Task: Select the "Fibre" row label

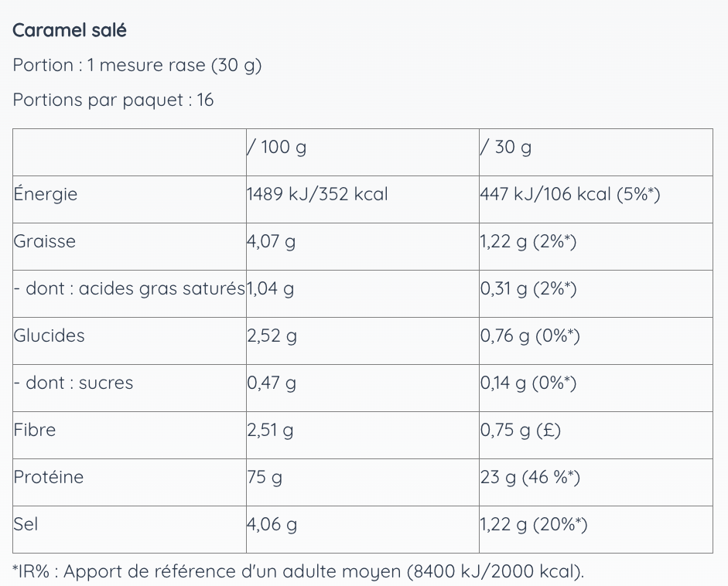Action: (35, 431)
